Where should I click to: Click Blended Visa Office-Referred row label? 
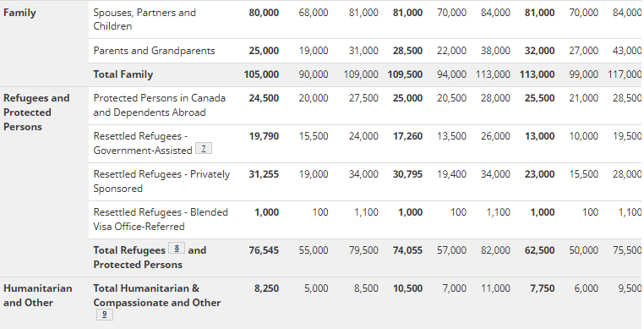[161, 219]
